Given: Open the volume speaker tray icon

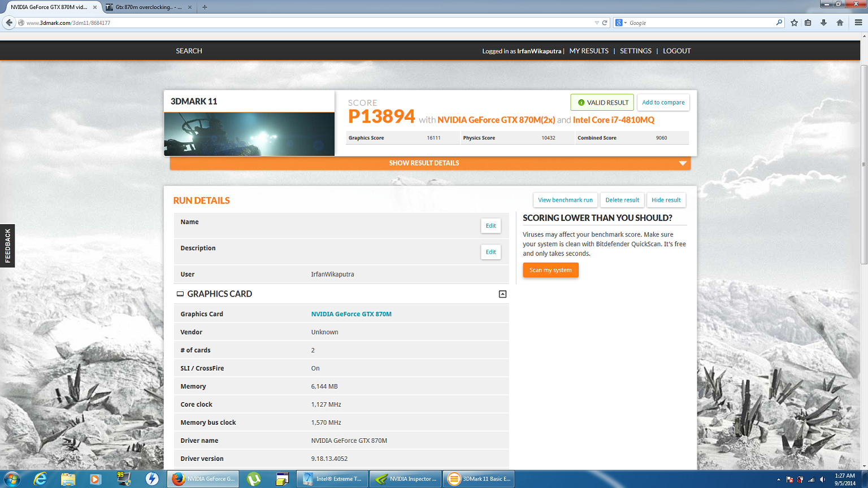Looking at the screenshot, I should coord(823,480).
